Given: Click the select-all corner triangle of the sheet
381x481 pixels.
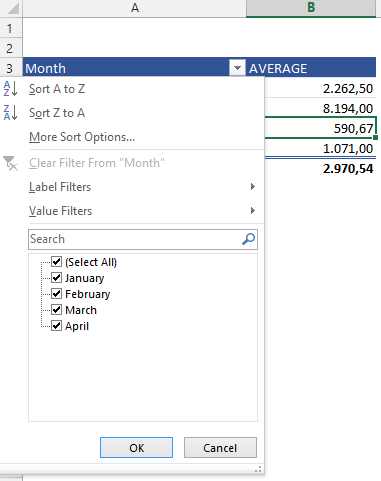Looking at the screenshot, I should (x=13, y=8).
